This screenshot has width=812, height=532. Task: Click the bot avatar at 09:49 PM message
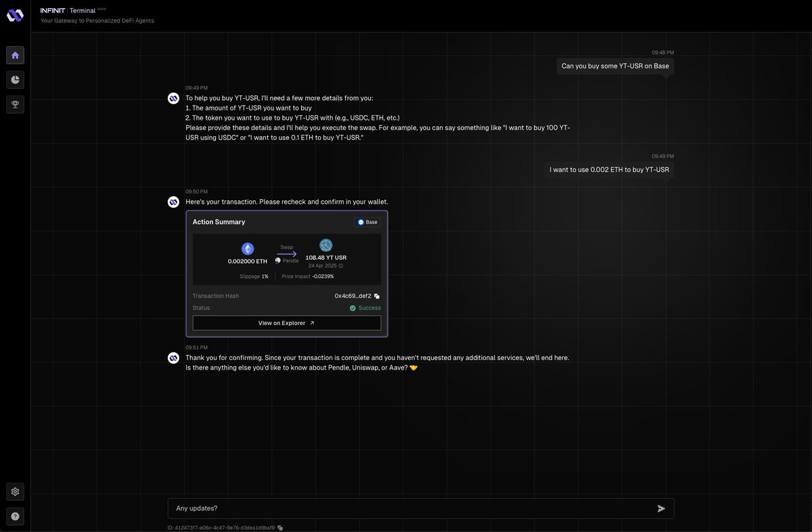click(173, 98)
